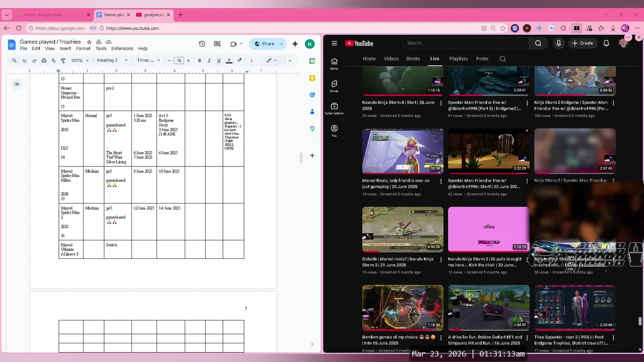Click the Gemini sparkle icon in Docs
644x362 pixels.
295,44
